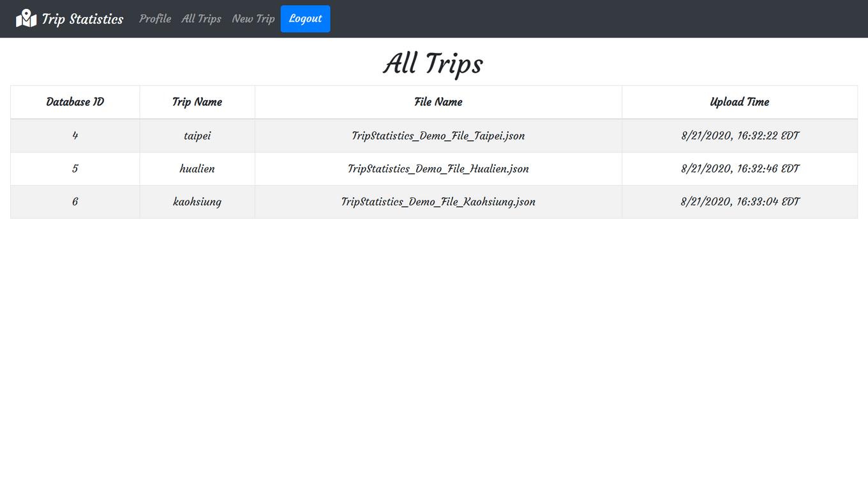The width and height of the screenshot is (868, 488).
Task: Select the hualien trip name cell
Action: pos(197,169)
